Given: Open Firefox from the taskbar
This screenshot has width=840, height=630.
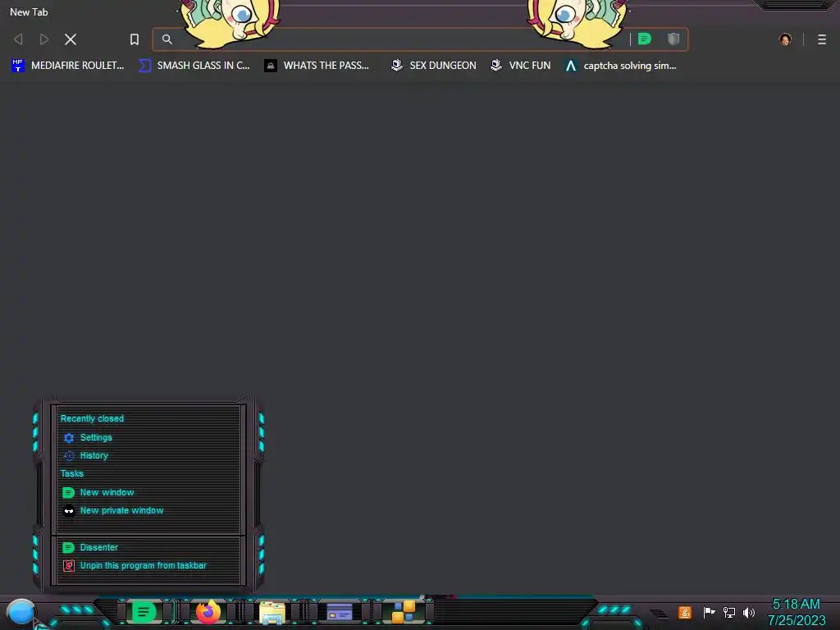Looking at the screenshot, I should point(208,612).
